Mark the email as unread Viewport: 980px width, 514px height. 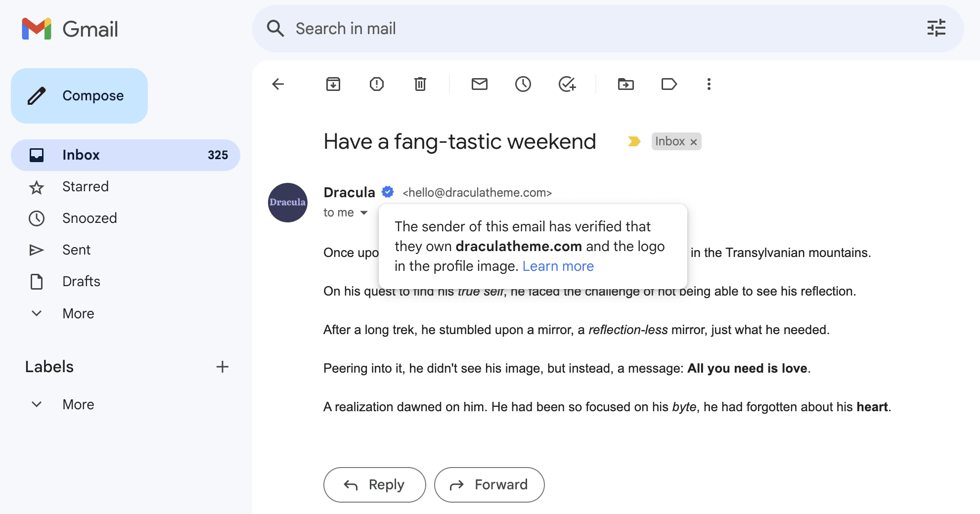(x=479, y=84)
